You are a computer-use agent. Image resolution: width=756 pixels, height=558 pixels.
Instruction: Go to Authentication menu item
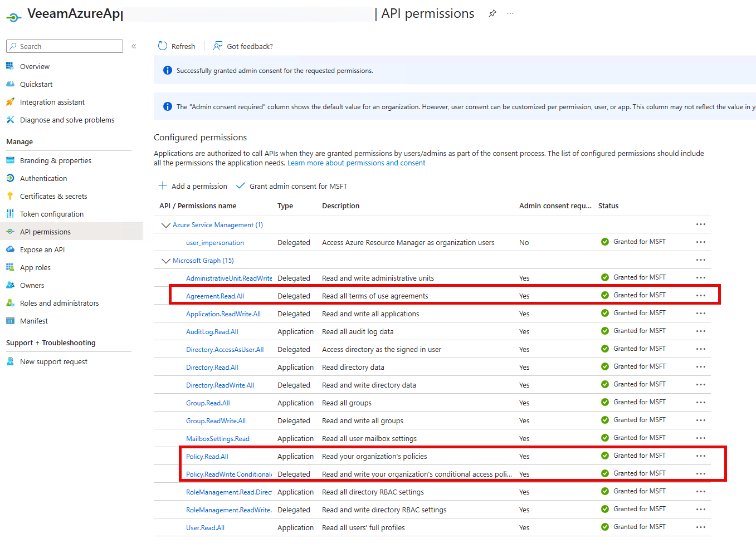click(43, 178)
